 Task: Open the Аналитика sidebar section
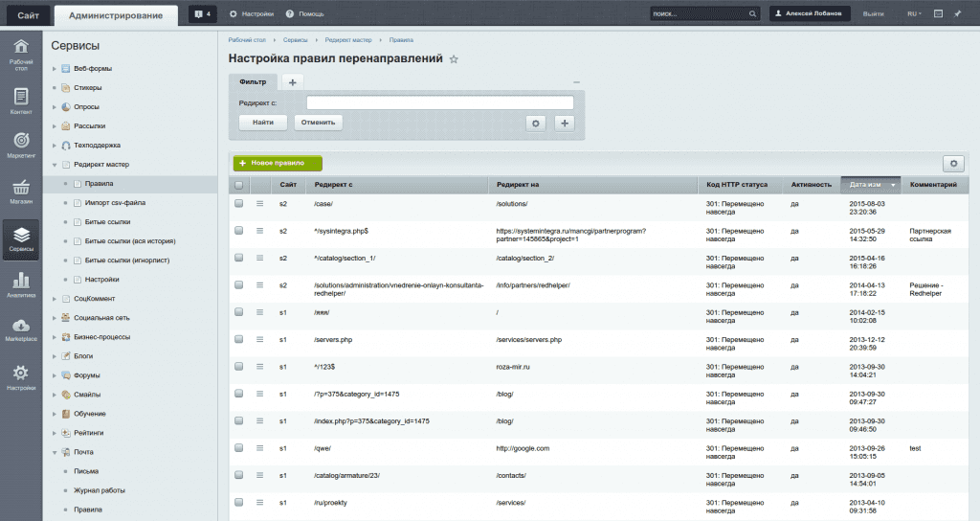pyautogui.click(x=21, y=284)
